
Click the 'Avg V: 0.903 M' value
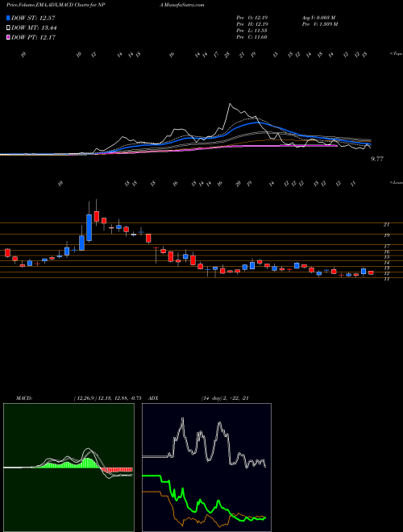pyautogui.click(x=318, y=17)
